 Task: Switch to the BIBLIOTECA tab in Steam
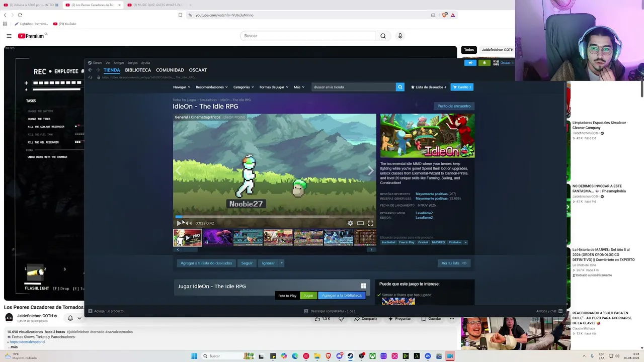click(x=138, y=70)
